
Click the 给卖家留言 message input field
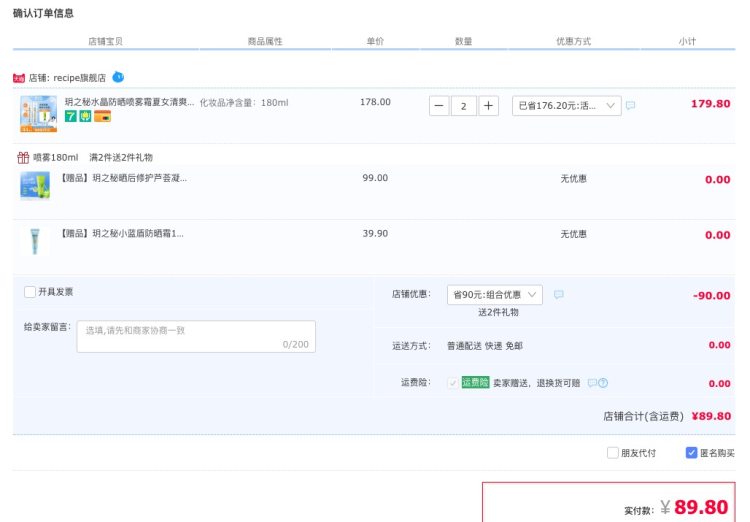(x=196, y=337)
